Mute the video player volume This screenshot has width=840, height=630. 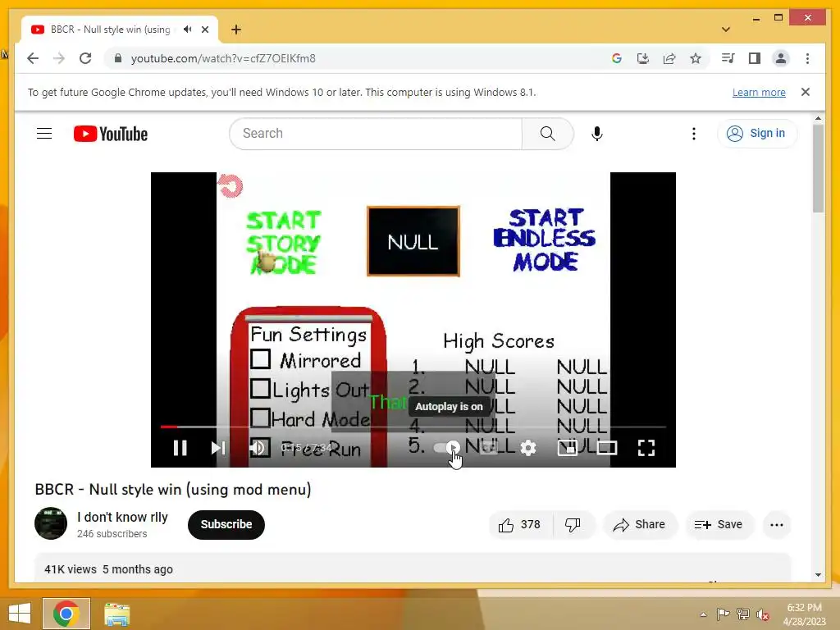258,448
